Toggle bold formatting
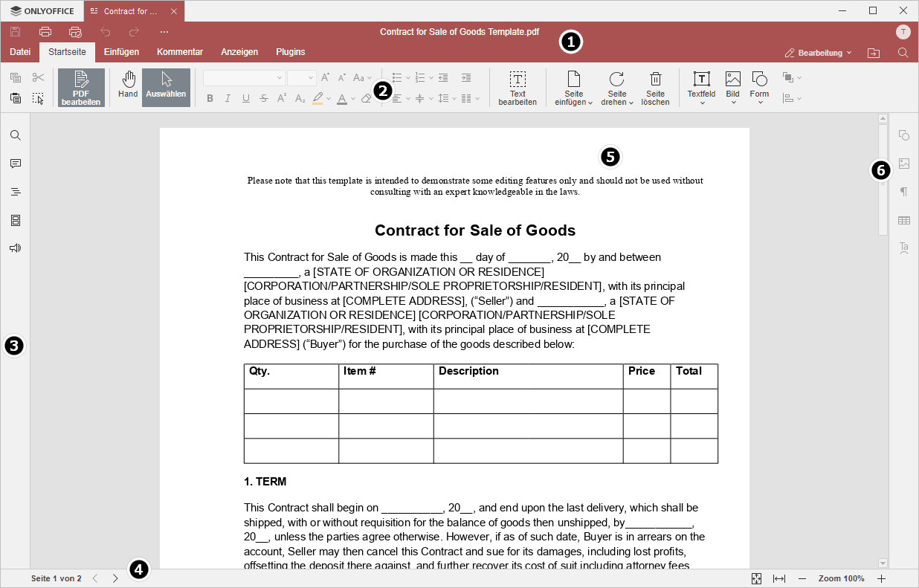The image size is (919, 588). (x=210, y=98)
